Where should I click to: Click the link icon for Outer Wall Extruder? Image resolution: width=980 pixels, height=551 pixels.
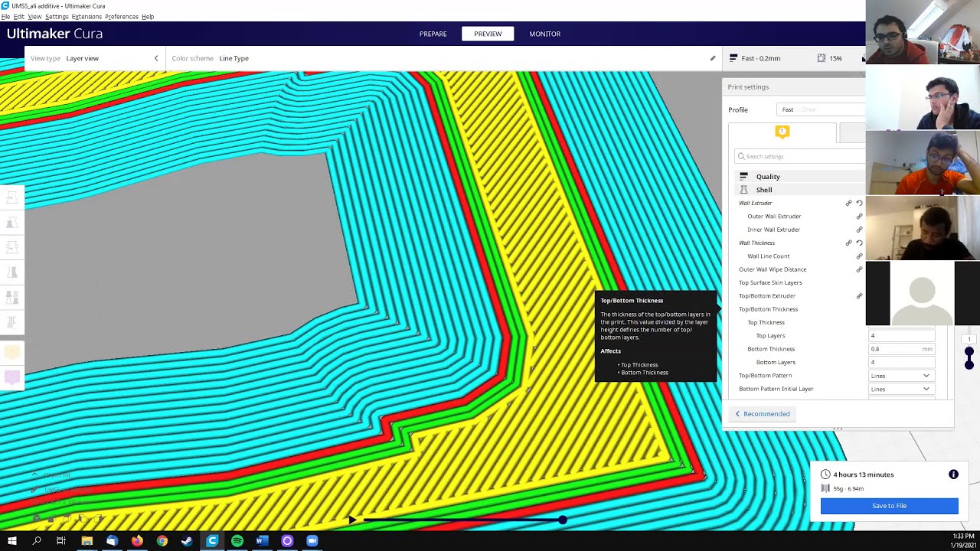859,216
